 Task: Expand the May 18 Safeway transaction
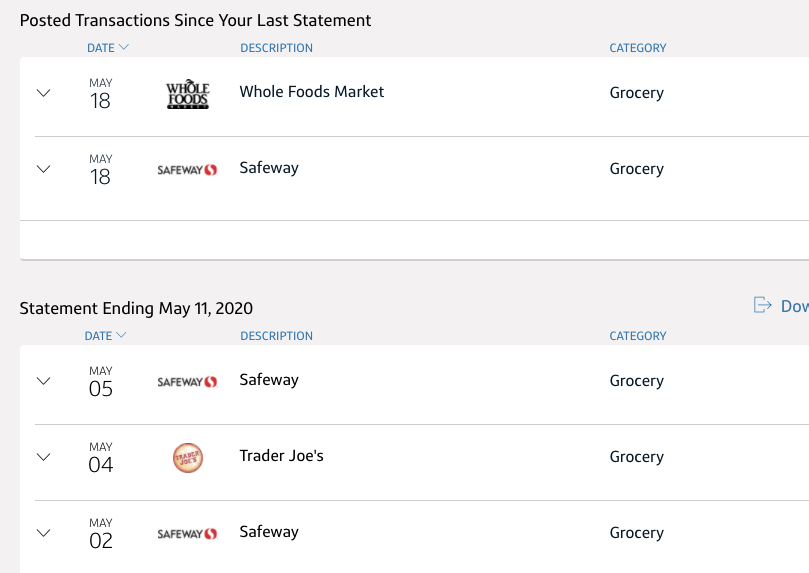43,169
